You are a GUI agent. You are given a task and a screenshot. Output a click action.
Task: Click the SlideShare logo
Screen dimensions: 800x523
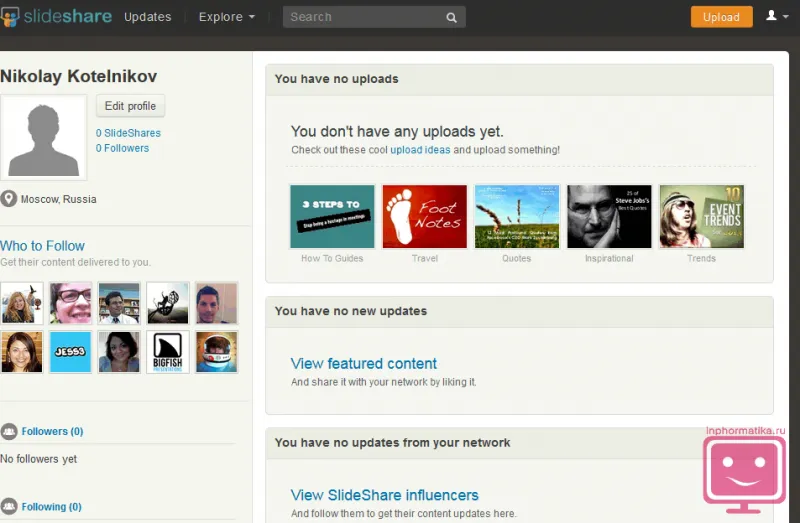tap(56, 16)
